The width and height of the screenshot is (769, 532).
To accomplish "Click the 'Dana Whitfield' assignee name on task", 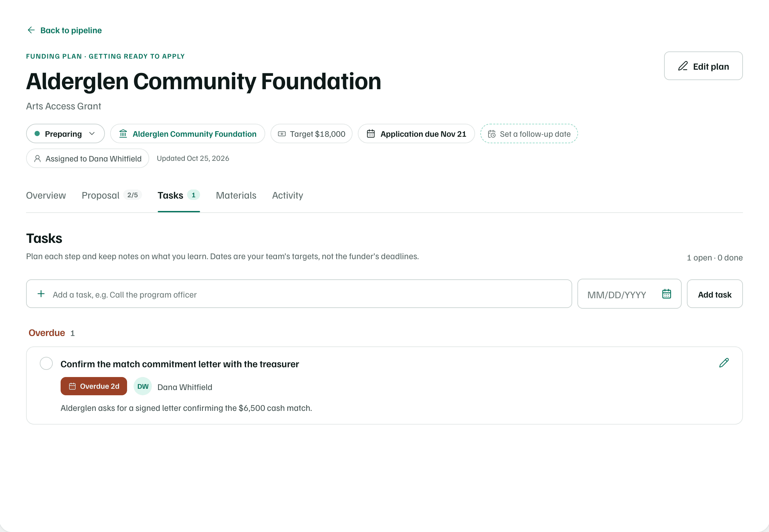I will pyautogui.click(x=185, y=387).
